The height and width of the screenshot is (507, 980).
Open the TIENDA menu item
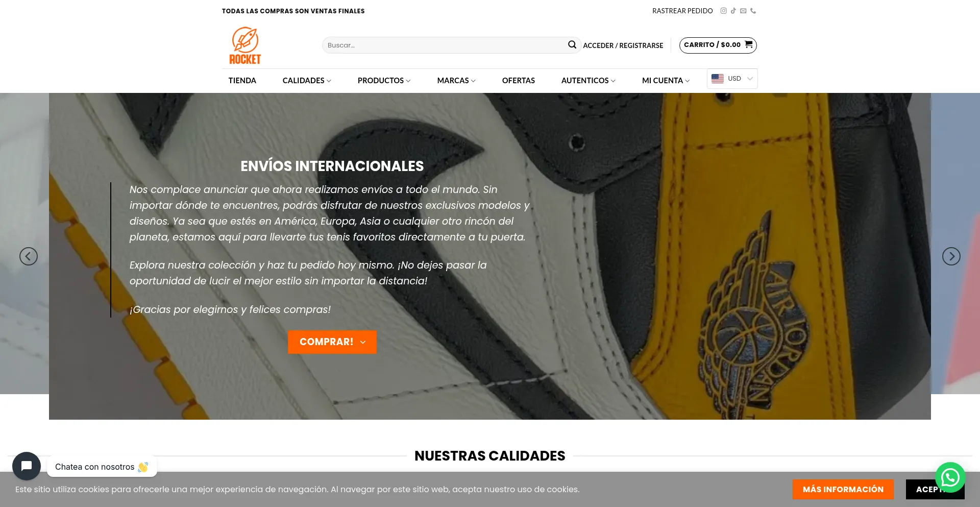(242, 81)
